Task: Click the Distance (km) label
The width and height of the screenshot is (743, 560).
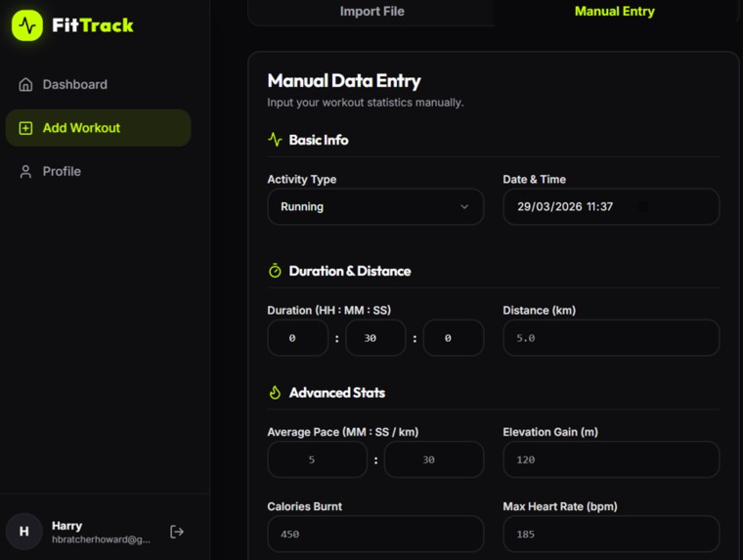Action: click(x=540, y=311)
